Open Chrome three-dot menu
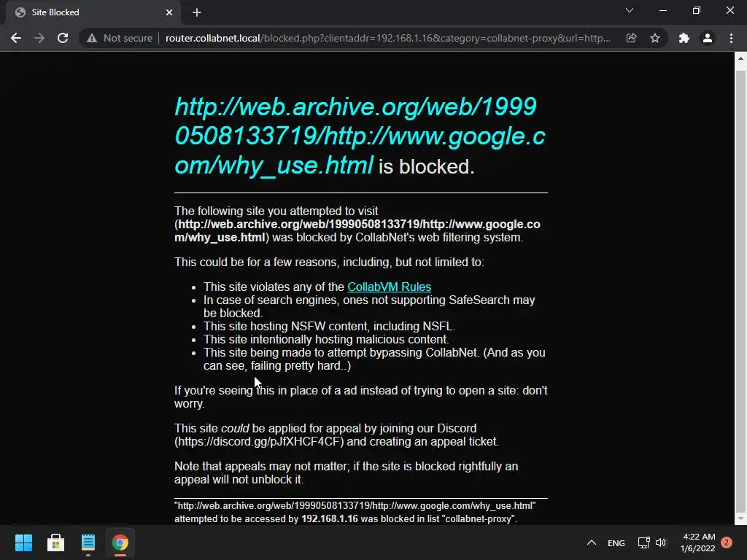 click(x=731, y=38)
